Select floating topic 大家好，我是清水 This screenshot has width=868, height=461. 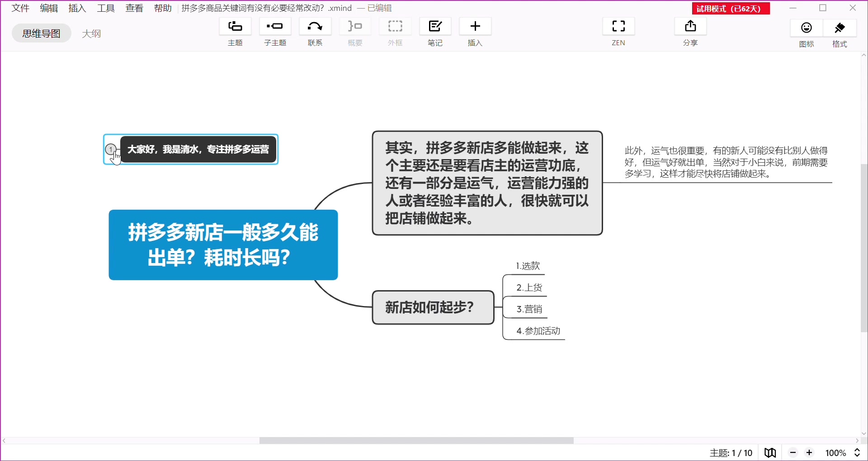pyautogui.click(x=198, y=149)
